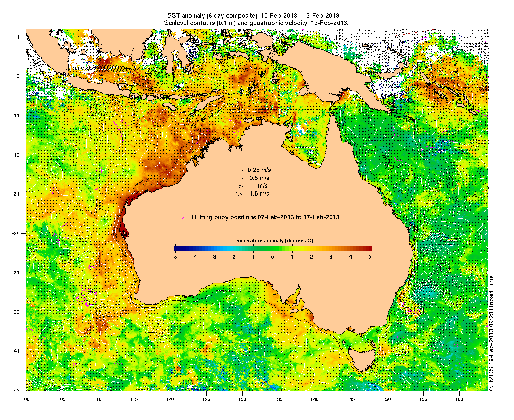Viewport: 514px width, 420px height.
Task: Click the longitude axis label '160'
Action: coord(459,399)
